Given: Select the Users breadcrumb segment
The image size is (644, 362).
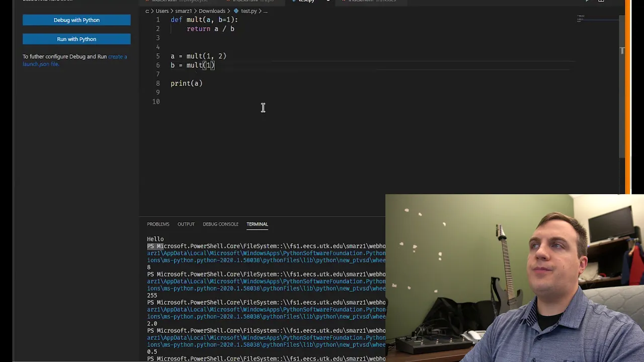Looking at the screenshot, I should [162, 11].
